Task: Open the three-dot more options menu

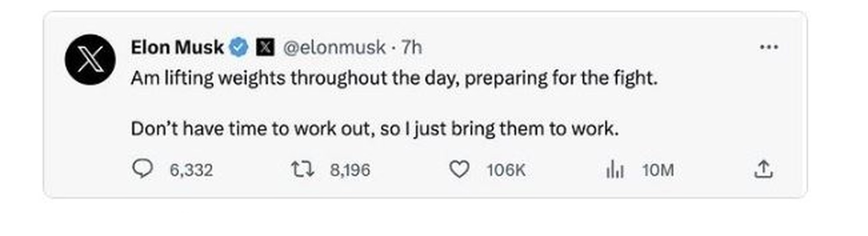Action: point(769,47)
